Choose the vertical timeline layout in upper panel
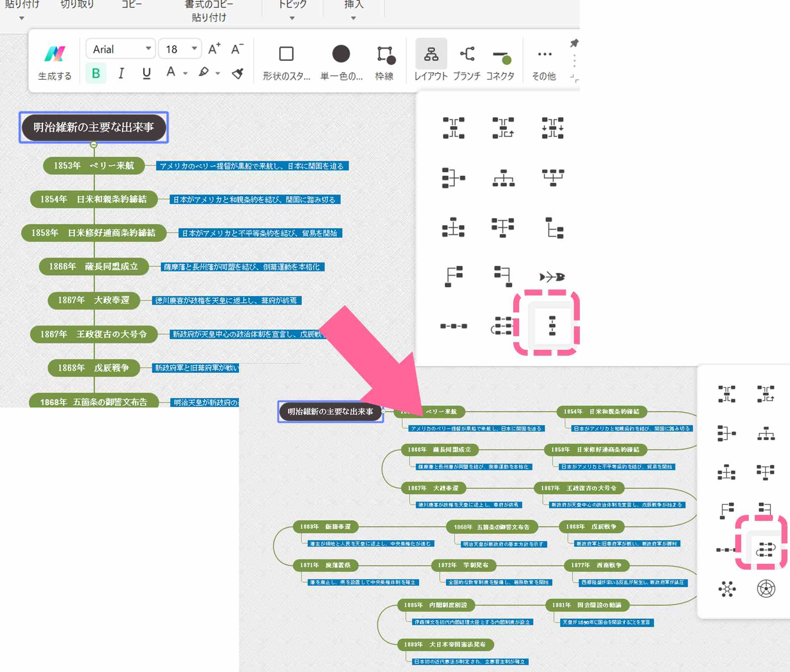Screen dimensions: 790x672 tap(552, 326)
